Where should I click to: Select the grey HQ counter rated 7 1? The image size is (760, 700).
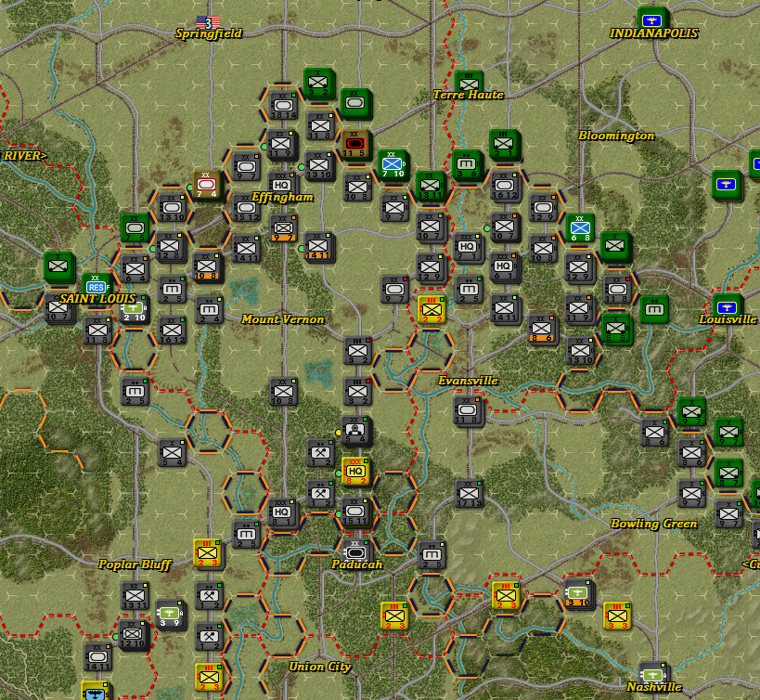(468, 247)
